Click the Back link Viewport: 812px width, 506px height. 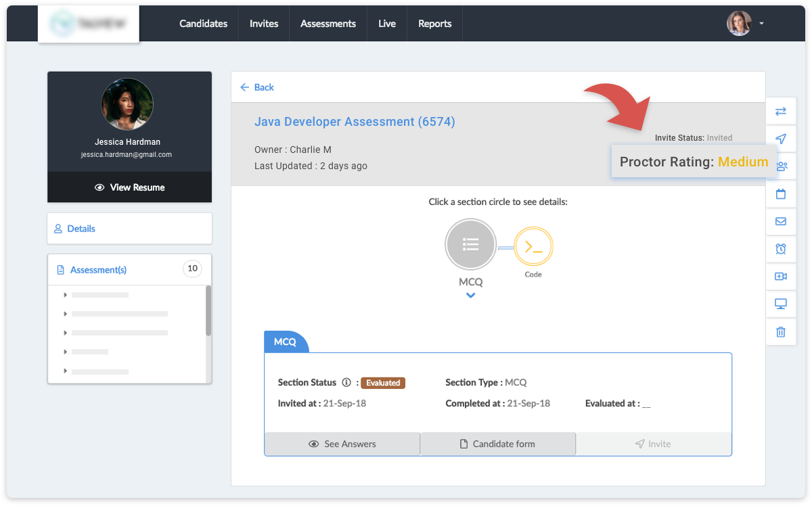click(x=256, y=87)
